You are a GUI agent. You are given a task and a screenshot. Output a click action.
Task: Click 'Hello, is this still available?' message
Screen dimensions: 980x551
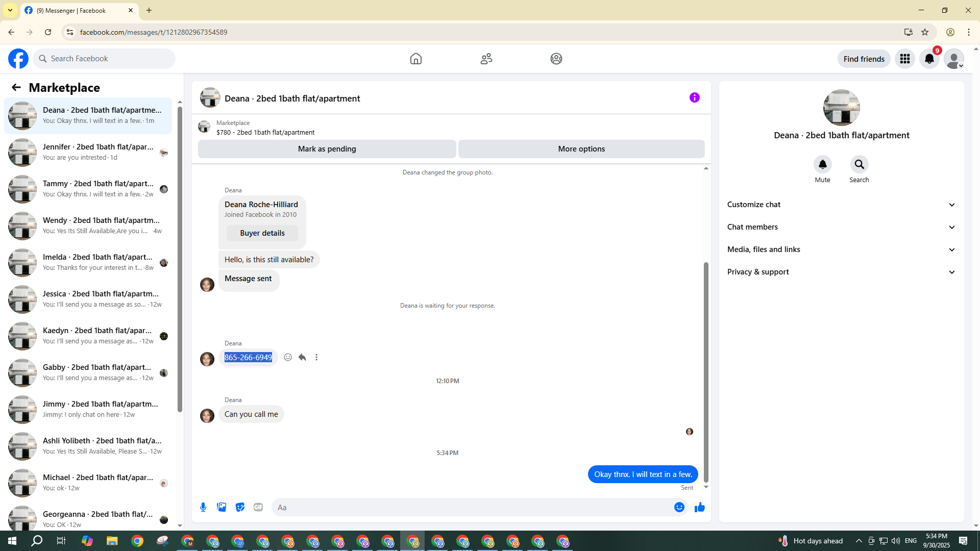[269, 260]
